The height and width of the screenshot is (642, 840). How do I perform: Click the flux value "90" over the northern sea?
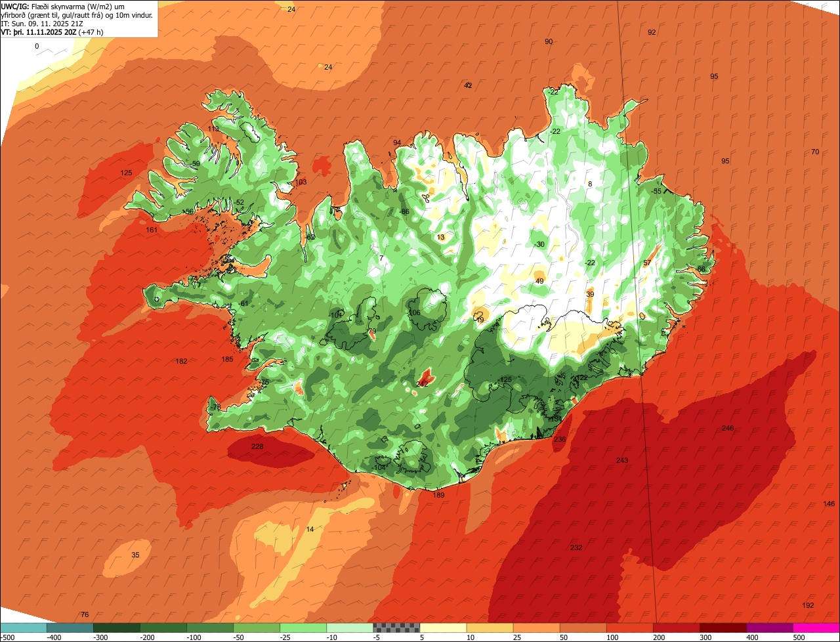(549, 41)
